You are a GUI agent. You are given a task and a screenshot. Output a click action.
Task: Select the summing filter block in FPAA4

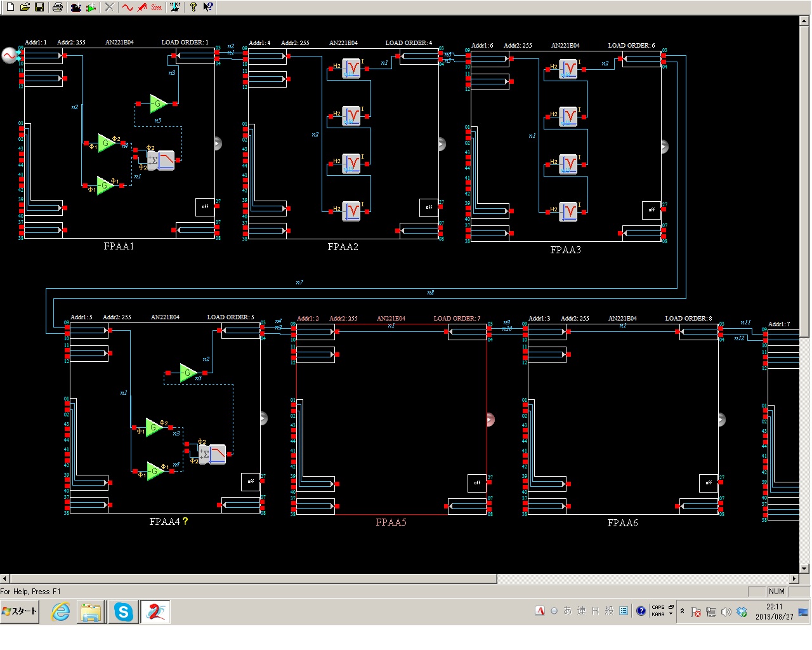(212, 454)
